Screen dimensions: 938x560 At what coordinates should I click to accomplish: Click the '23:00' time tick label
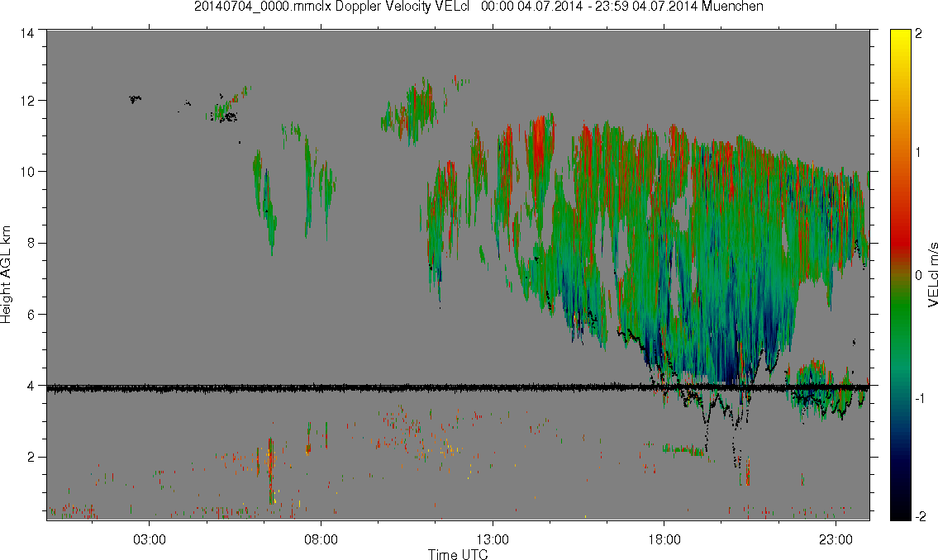[836, 539]
